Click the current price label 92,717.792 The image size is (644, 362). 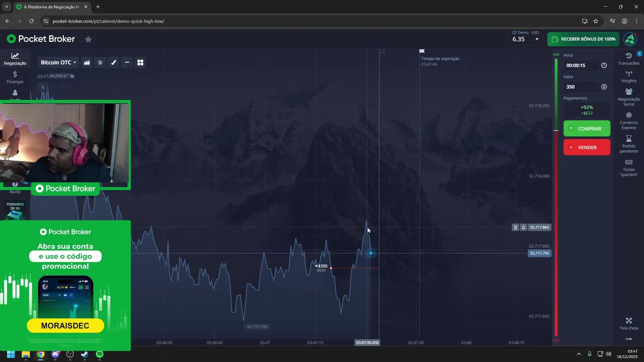click(540, 253)
